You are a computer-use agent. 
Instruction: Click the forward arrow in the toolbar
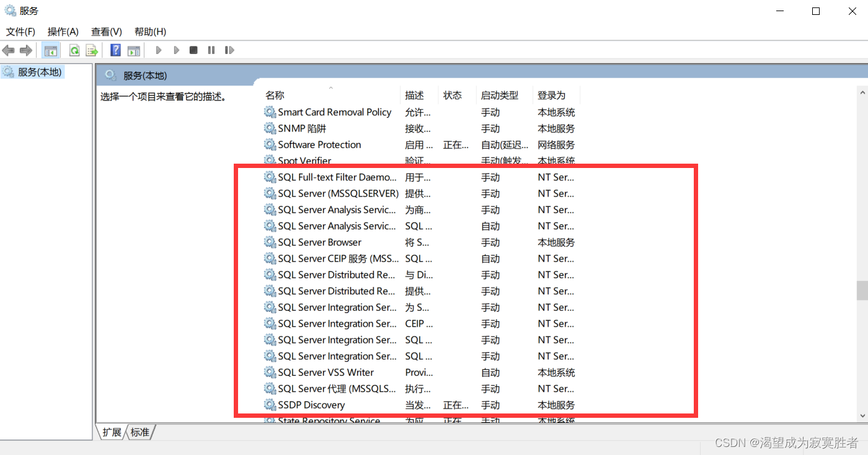tap(25, 50)
